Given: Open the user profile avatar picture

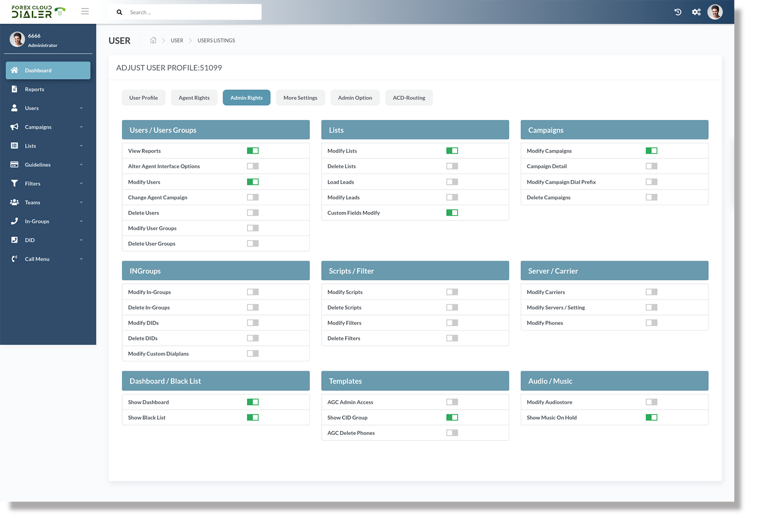Looking at the screenshot, I should 715,12.
